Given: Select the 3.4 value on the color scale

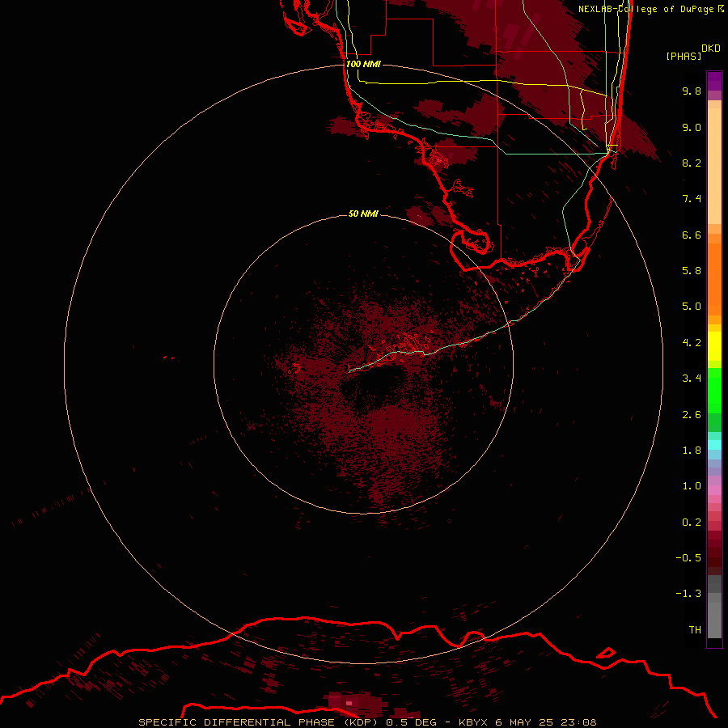Looking at the screenshot, I should point(692,379).
